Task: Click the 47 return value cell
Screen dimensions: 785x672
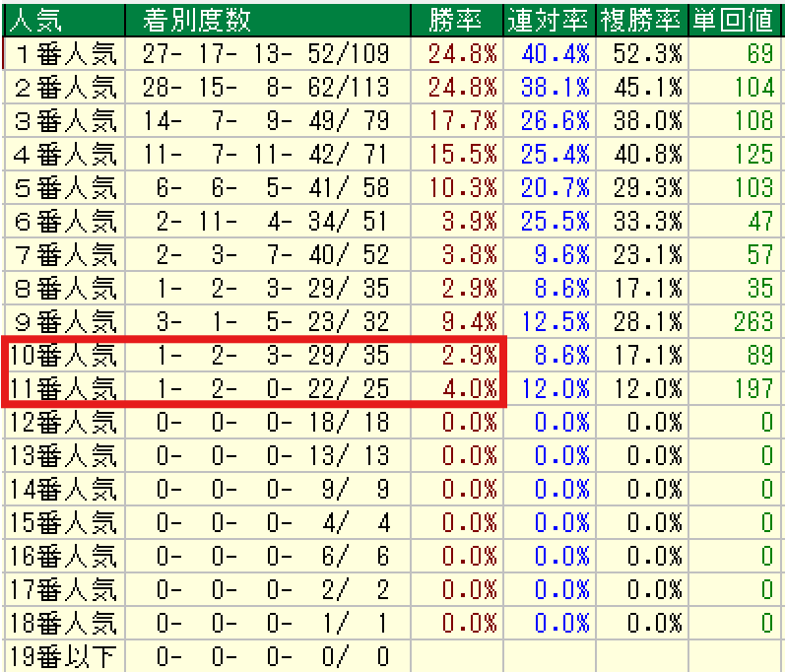Action: point(735,222)
